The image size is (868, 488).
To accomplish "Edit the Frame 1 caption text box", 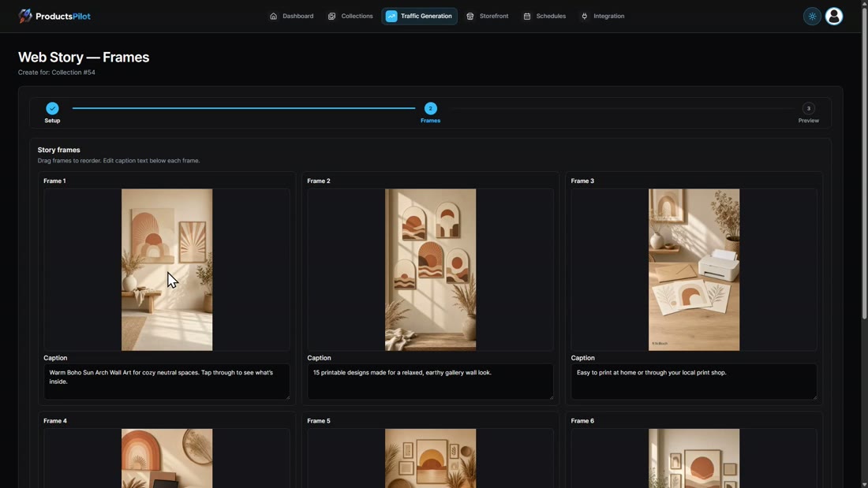I will click(x=166, y=382).
